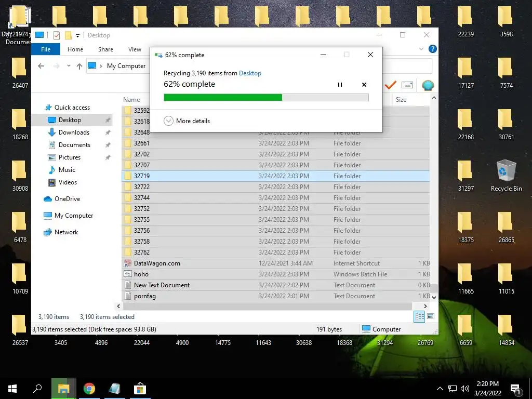Click the orange checkmark toolbar icon
The image size is (532, 399).
click(391, 85)
